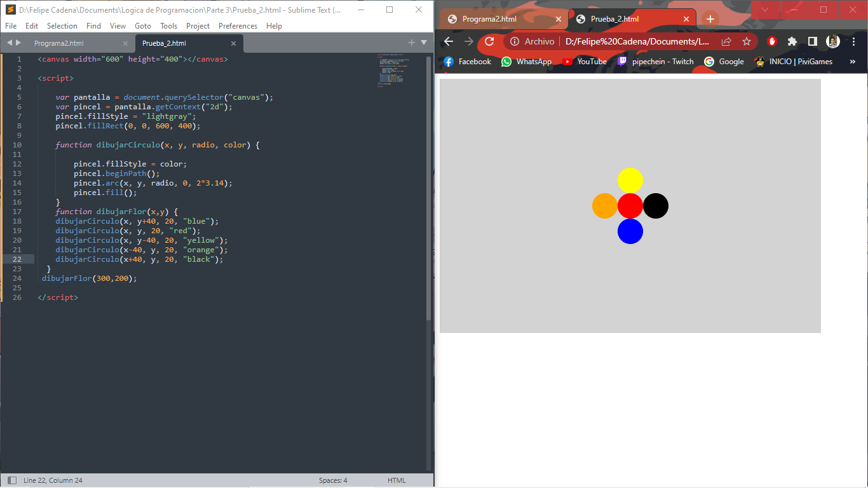Go forward in the browser
The image size is (868, 488).
[x=469, y=41]
